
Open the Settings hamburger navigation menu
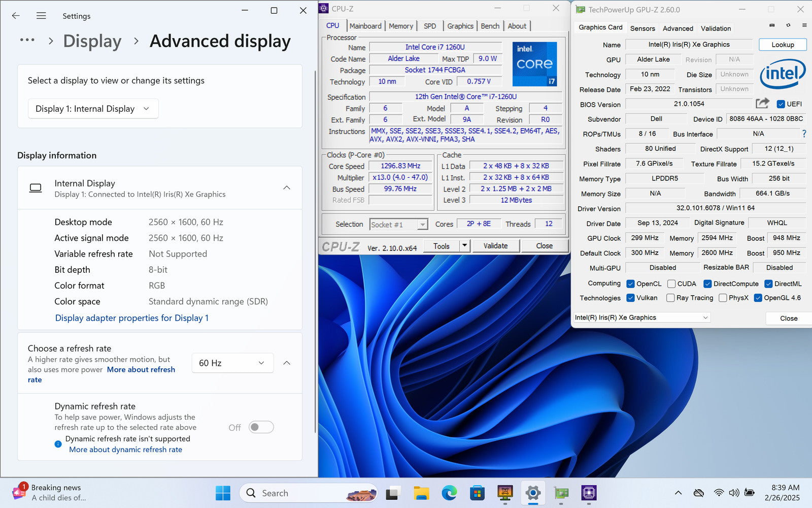coord(41,16)
